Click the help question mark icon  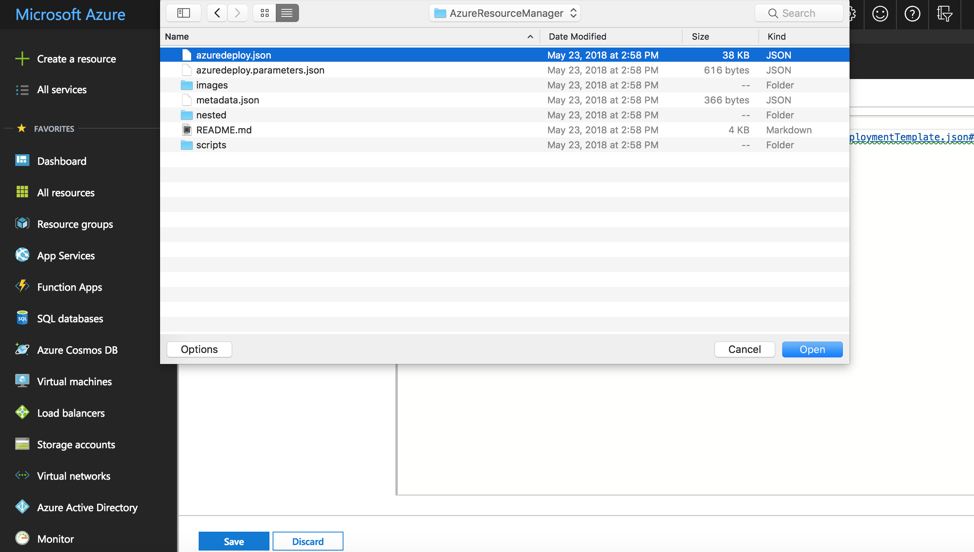[x=912, y=13]
